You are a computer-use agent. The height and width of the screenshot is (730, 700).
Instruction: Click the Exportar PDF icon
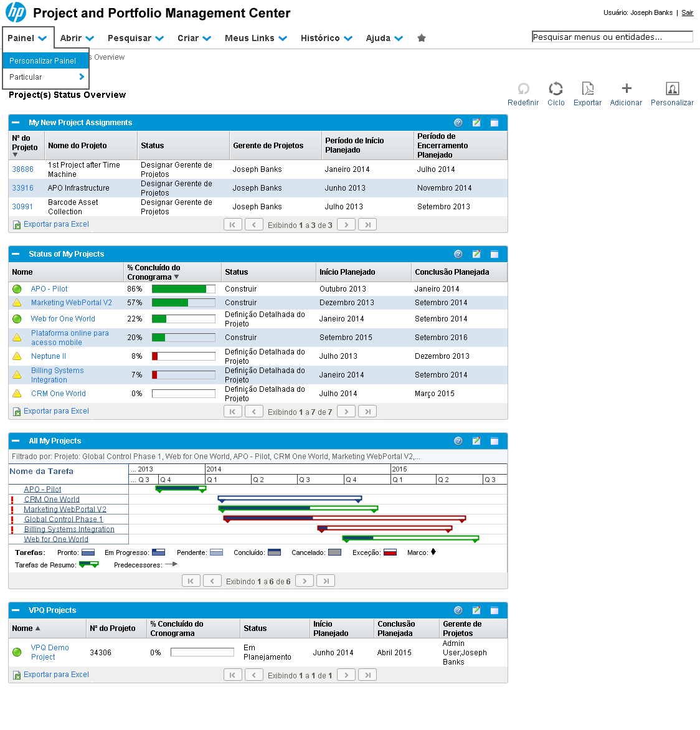(x=587, y=89)
